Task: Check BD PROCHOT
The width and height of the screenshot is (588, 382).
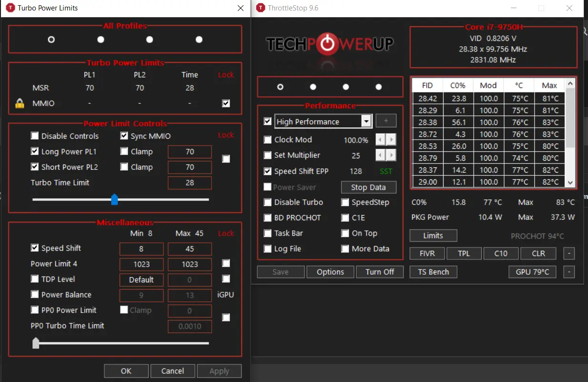Action: (x=268, y=218)
